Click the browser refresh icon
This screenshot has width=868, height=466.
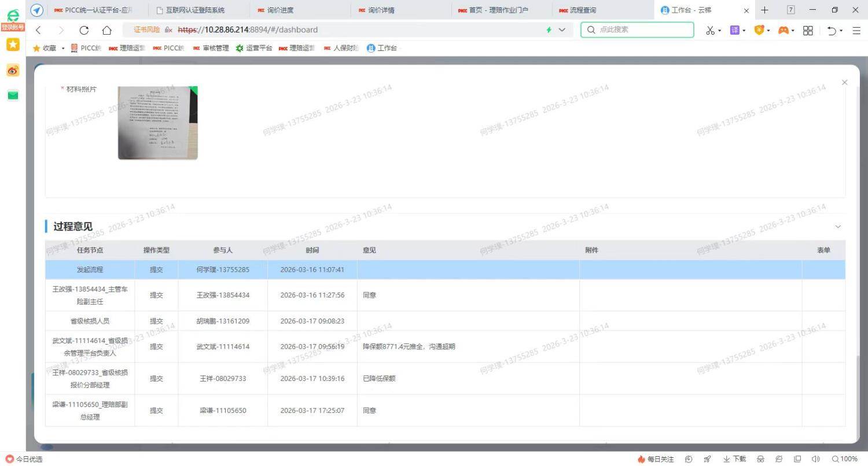click(x=84, y=30)
